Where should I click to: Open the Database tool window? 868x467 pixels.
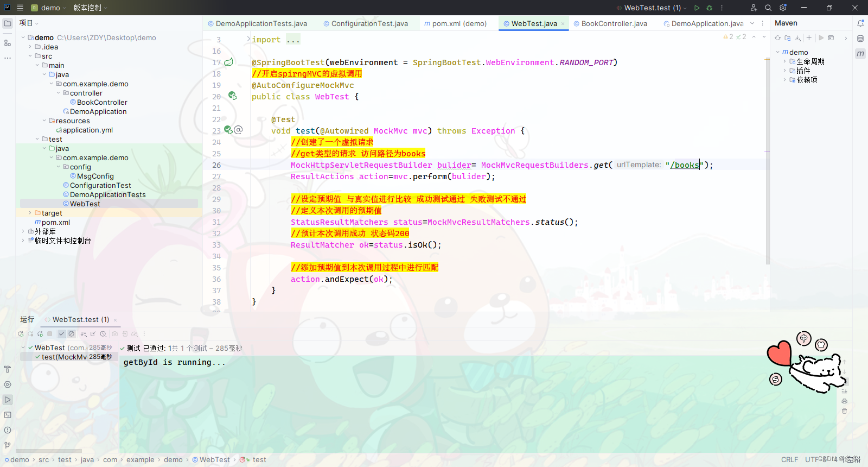click(x=860, y=39)
